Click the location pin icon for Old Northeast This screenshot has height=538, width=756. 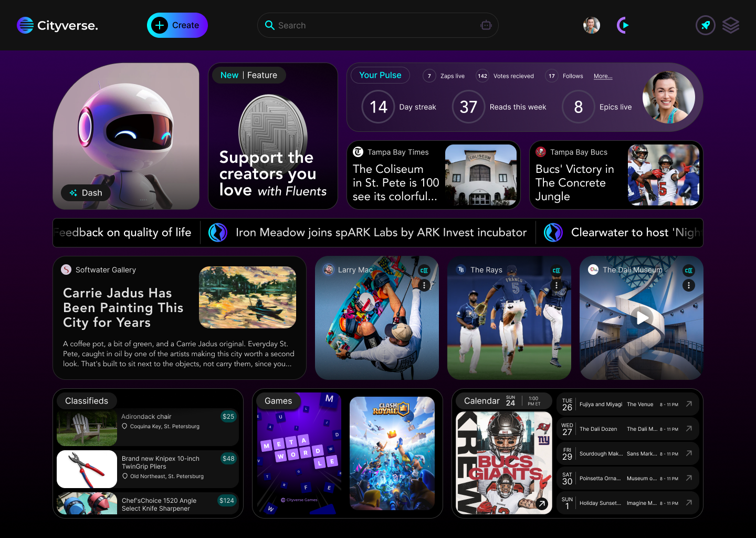pyautogui.click(x=124, y=476)
